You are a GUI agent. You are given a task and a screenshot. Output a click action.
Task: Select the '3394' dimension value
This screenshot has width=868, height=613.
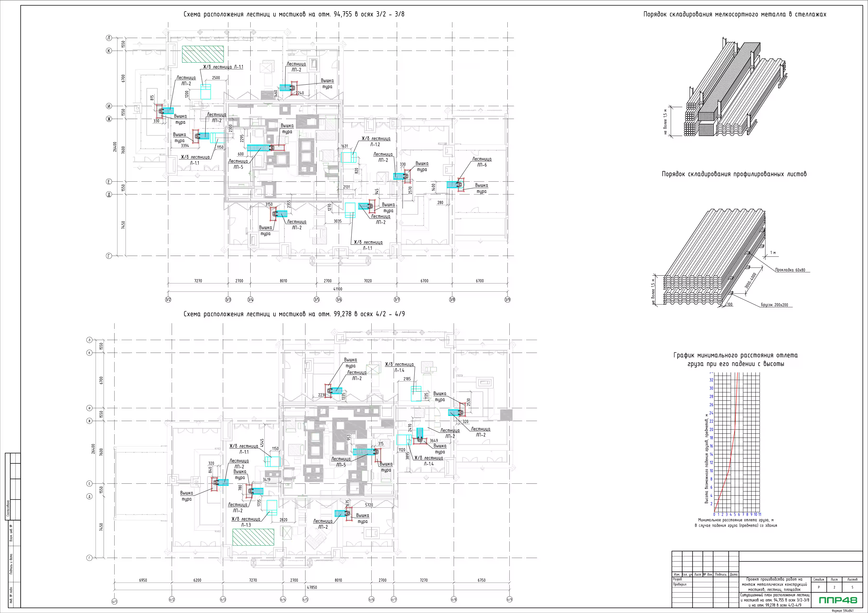click(185, 145)
